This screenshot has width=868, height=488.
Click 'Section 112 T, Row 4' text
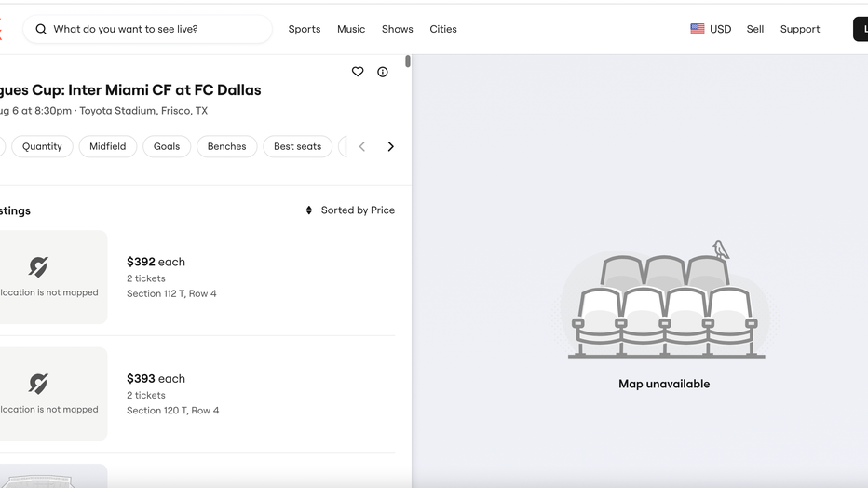pos(171,293)
